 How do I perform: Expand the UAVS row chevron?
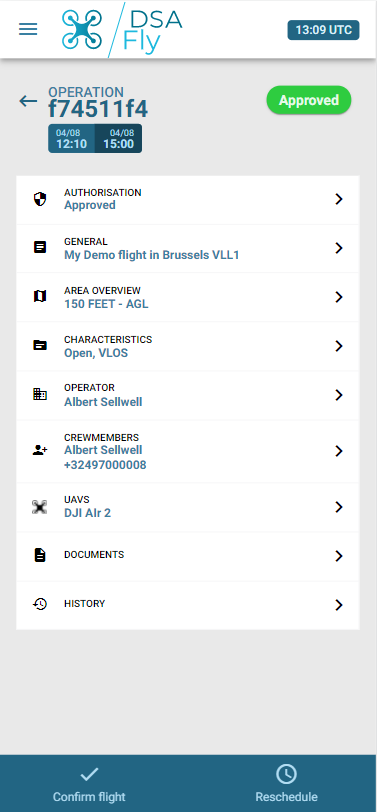(339, 507)
